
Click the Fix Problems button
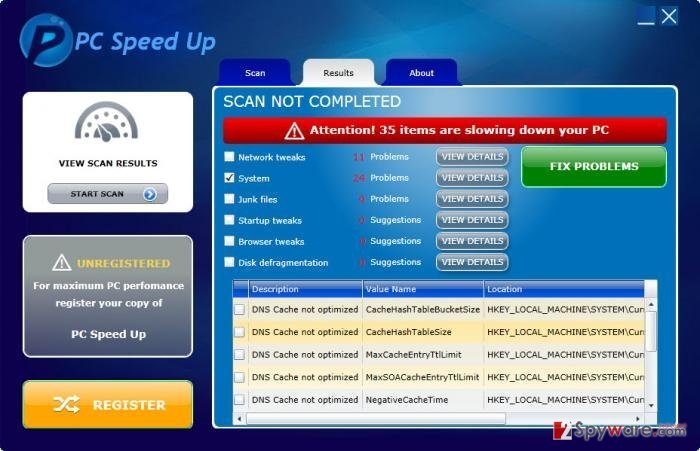pyautogui.click(x=594, y=167)
